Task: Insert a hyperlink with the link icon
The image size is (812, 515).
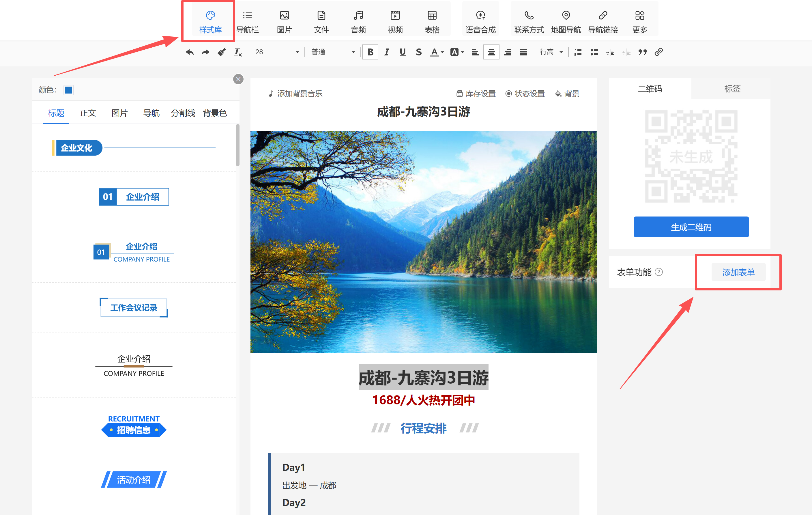Action: (658, 52)
